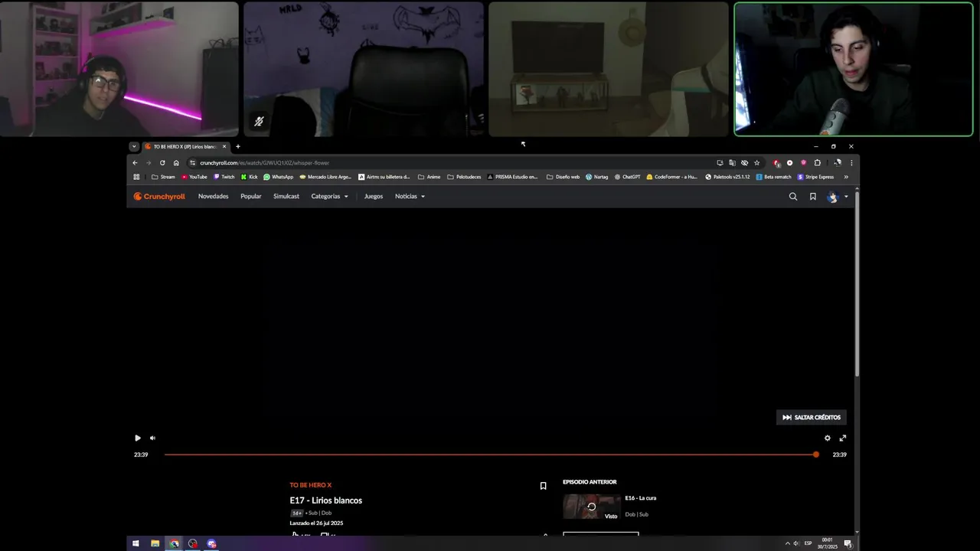Open Simulcast page
This screenshot has height=551, width=980.
[286, 197]
